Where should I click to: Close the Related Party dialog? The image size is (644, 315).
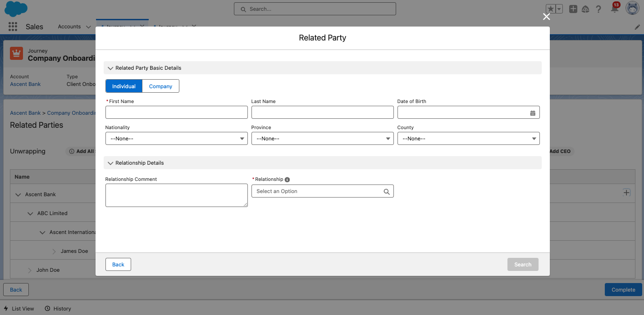tap(546, 17)
